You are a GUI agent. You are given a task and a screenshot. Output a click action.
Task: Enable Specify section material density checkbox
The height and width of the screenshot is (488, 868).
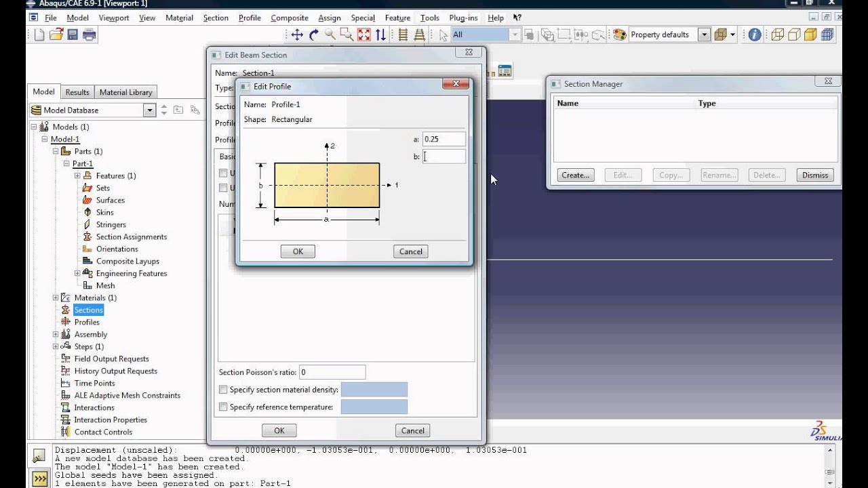(223, 390)
